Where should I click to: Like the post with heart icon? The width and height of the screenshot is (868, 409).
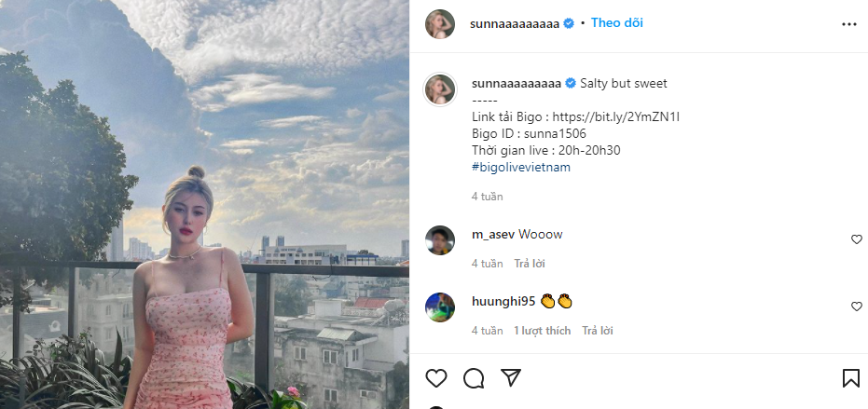[436, 377]
